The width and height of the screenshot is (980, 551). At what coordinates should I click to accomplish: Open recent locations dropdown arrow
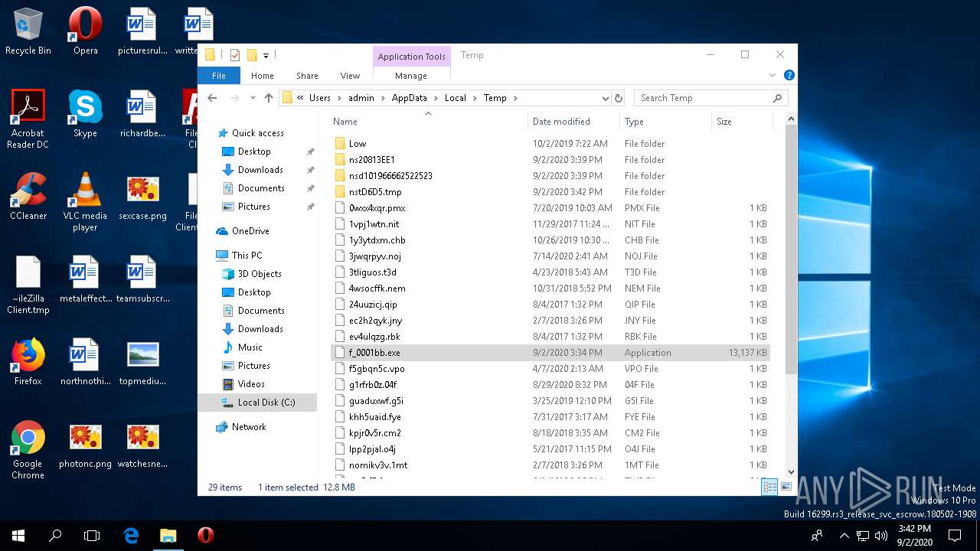coord(252,98)
